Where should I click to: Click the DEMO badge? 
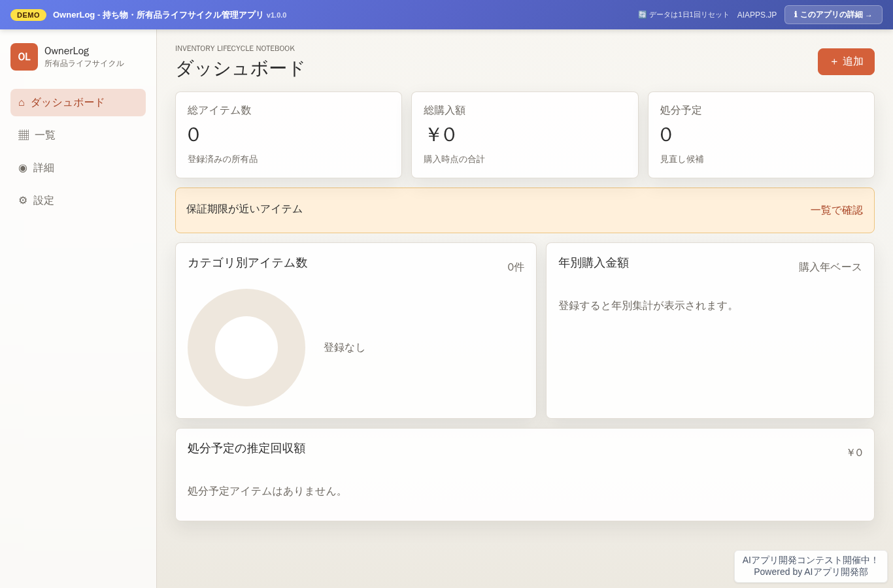click(28, 15)
